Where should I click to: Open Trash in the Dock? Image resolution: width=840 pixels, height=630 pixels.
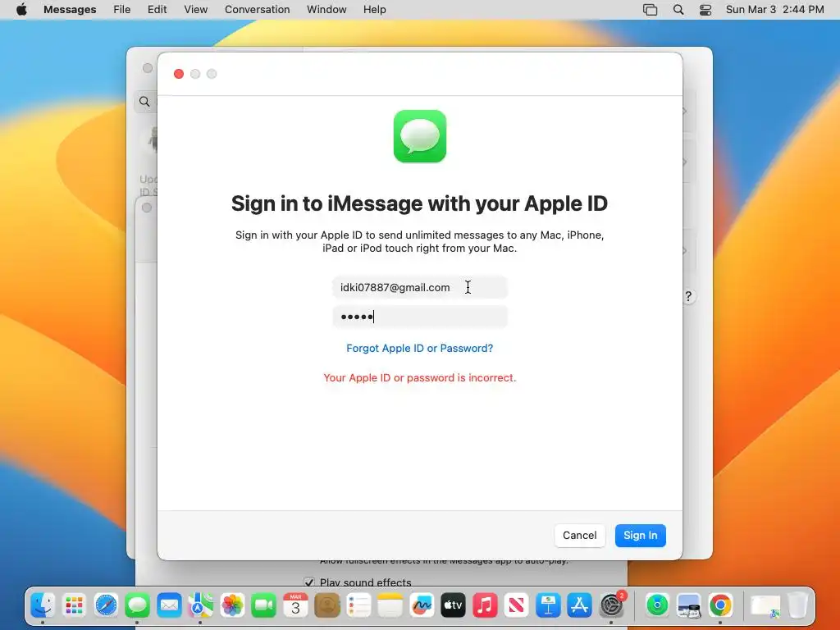point(797,605)
